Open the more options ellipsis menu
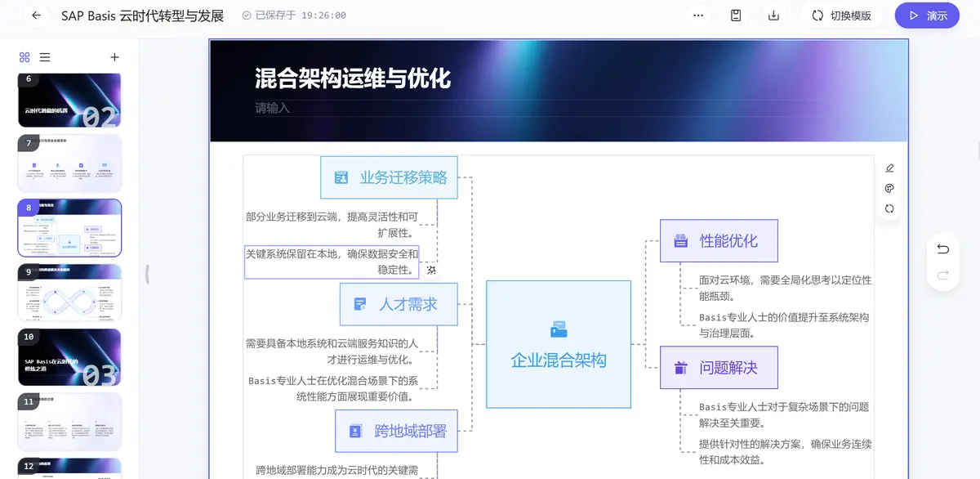The height and width of the screenshot is (479, 980). [698, 16]
